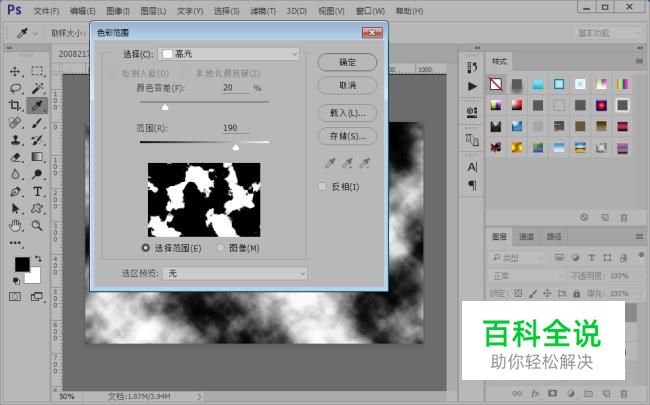Apply the no-style (red slash) swatch

[495, 84]
